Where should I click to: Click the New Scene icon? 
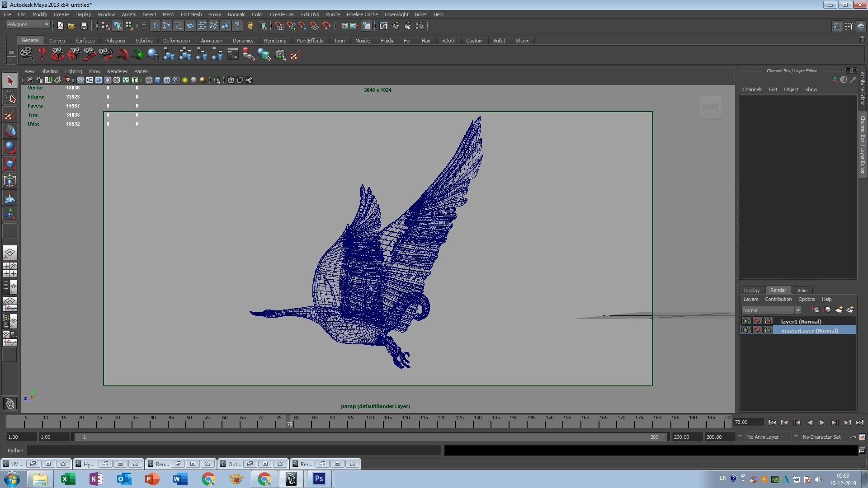60,26
